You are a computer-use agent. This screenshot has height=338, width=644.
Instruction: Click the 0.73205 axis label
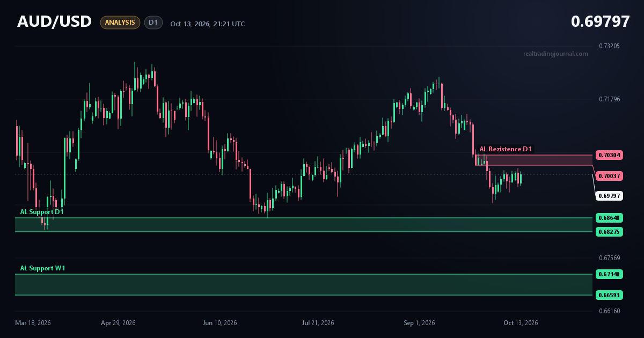point(609,46)
